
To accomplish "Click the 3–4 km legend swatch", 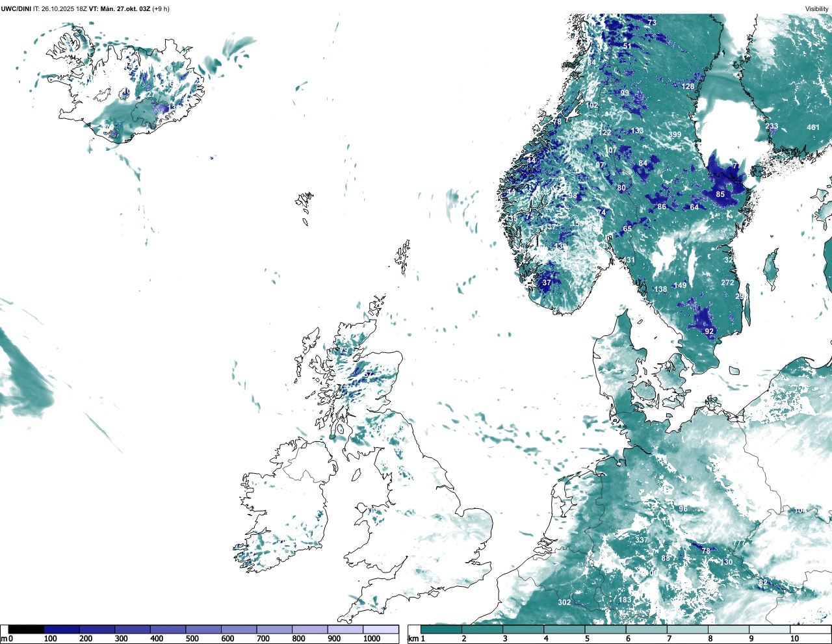I will click(x=523, y=629).
